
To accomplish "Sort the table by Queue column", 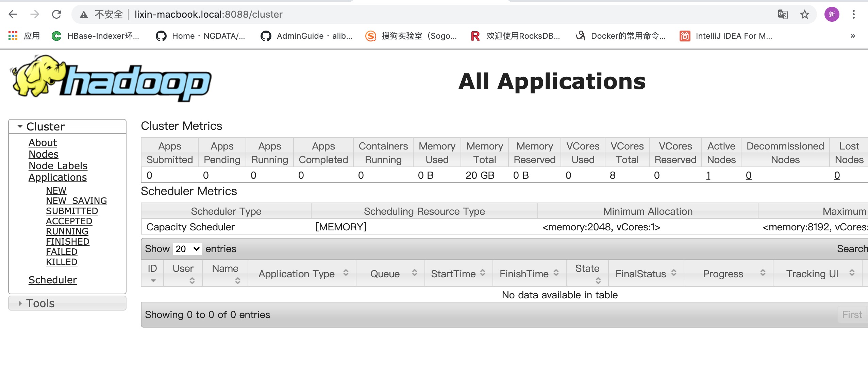I will (390, 273).
